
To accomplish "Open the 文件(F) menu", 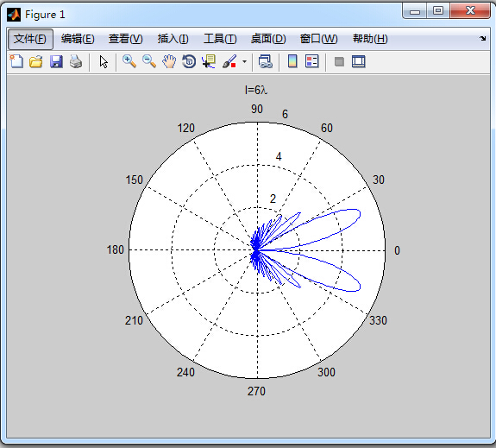I will coord(30,39).
